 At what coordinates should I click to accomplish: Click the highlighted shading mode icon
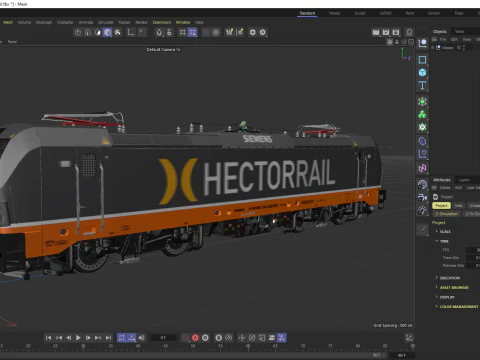pyautogui.click(x=107, y=32)
